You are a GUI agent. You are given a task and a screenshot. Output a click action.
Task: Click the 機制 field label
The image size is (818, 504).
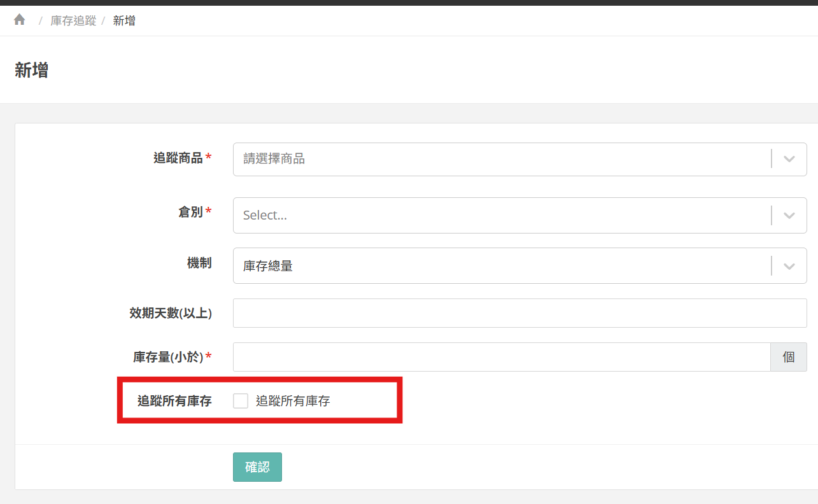point(199,263)
